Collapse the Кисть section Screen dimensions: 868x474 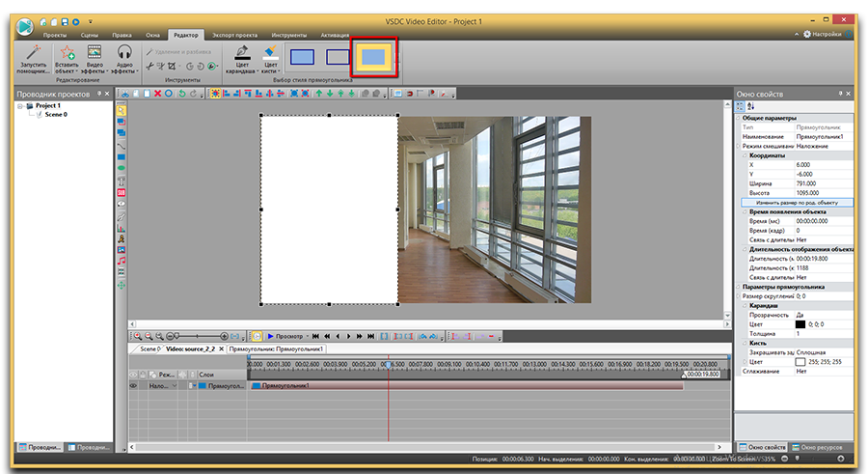tap(745, 343)
